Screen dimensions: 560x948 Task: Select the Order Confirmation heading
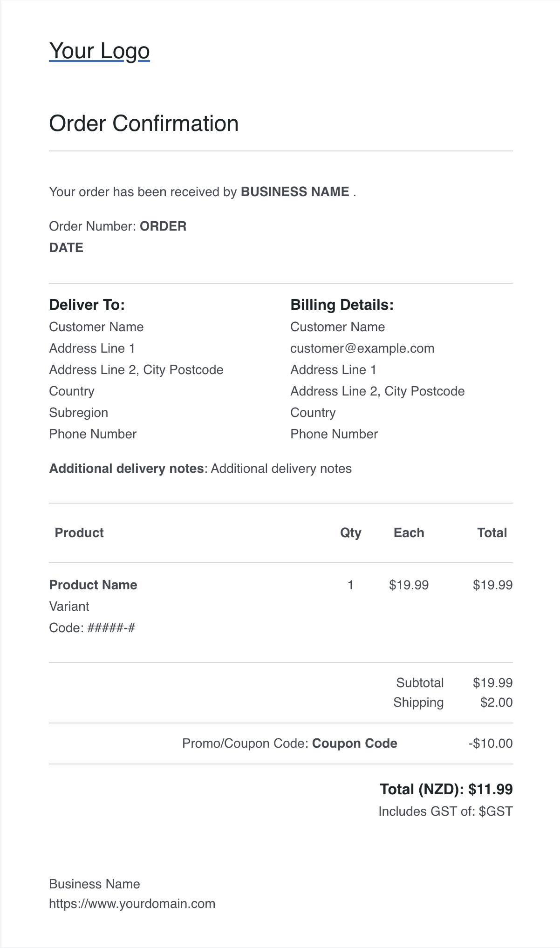(144, 123)
